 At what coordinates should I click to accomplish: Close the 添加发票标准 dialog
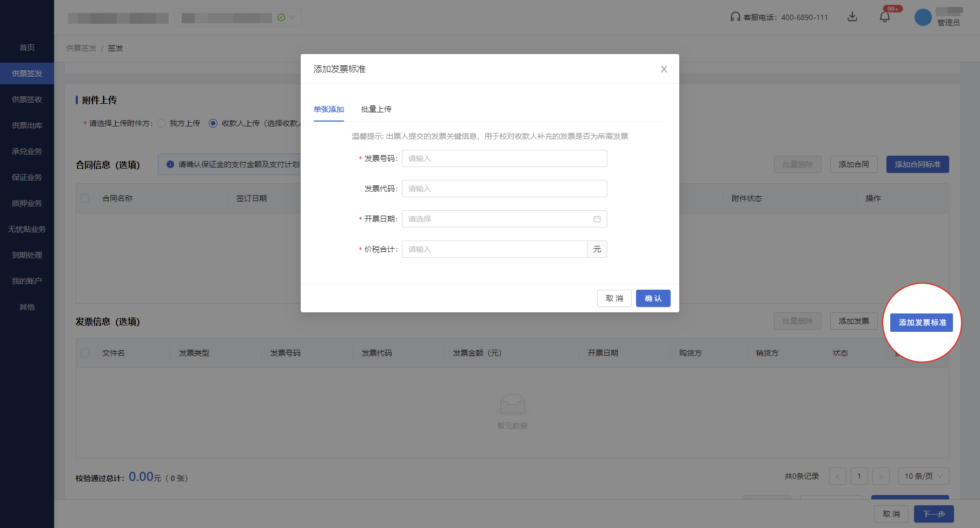click(x=664, y=69)
